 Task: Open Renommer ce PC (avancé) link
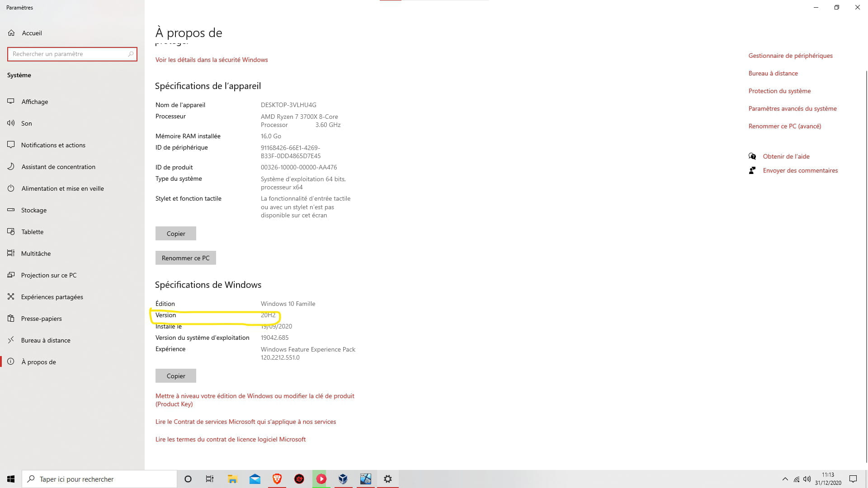(x=785, y=126)
